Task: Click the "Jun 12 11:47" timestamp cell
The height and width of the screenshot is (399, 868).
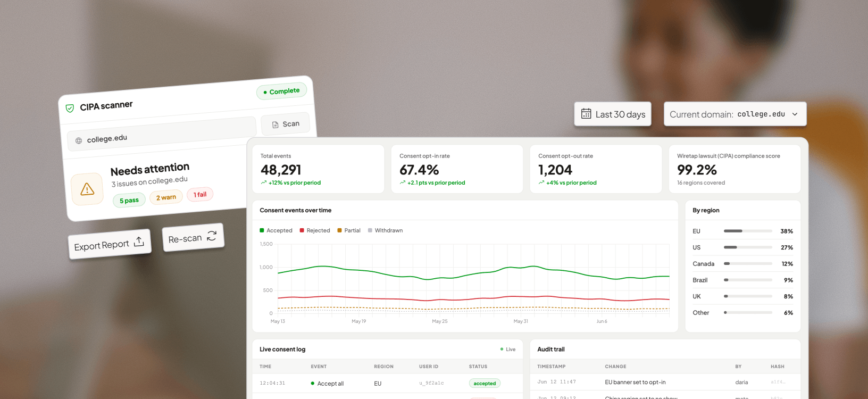Action: click(x=556, y=382)
